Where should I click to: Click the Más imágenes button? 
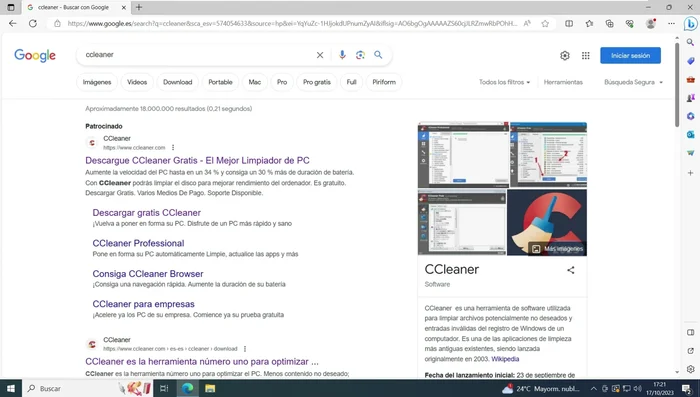[x=558, y=249]
